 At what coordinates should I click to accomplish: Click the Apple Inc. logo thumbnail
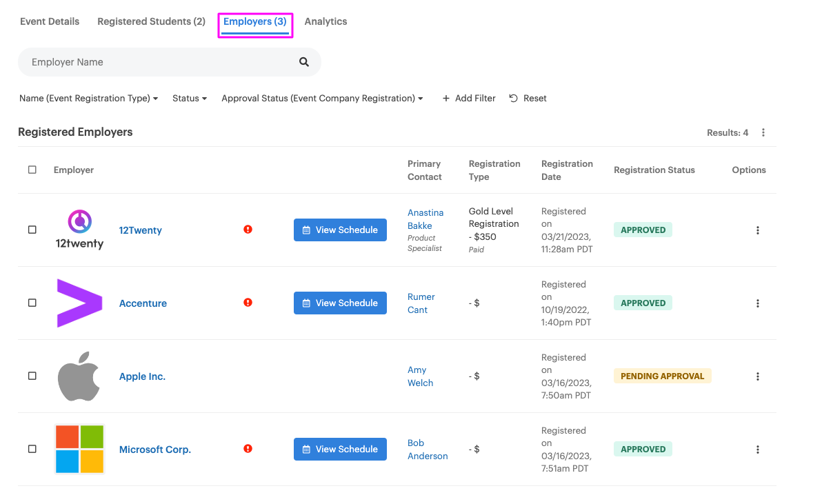[79, 376]
